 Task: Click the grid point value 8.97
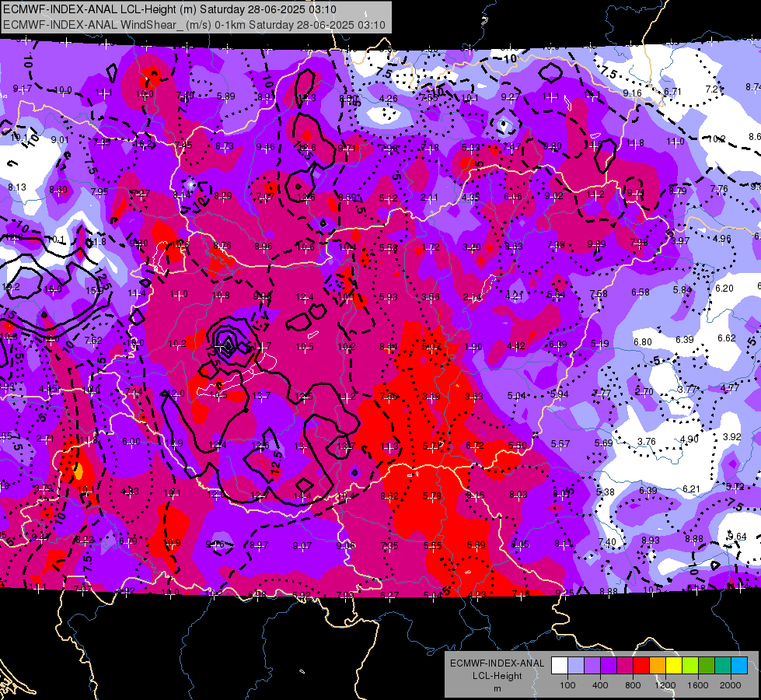[x=259, y=545]
